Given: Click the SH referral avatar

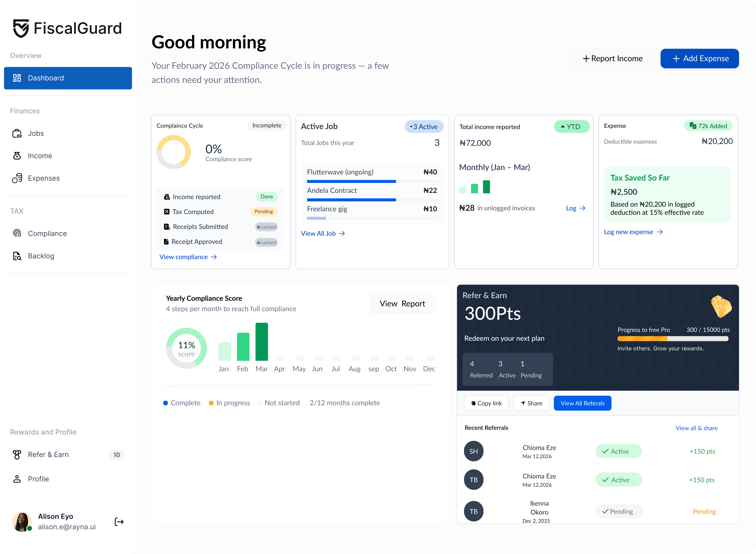Looking at the screenshot, I should click(474, 451).
